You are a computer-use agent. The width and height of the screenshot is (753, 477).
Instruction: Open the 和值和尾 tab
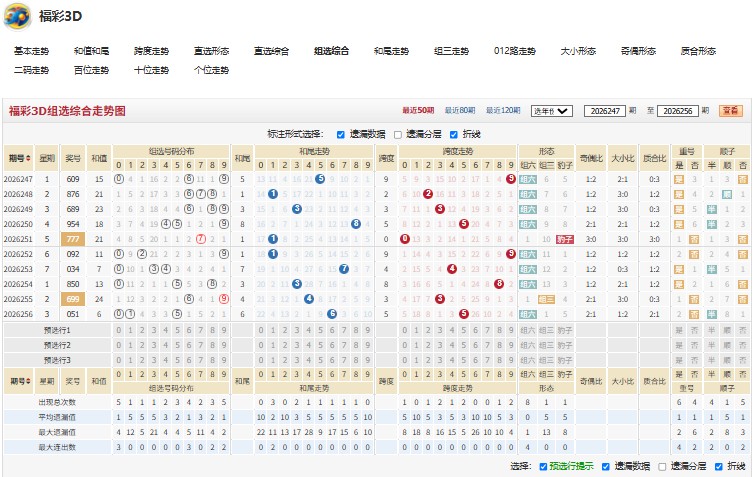pos(91,51)
